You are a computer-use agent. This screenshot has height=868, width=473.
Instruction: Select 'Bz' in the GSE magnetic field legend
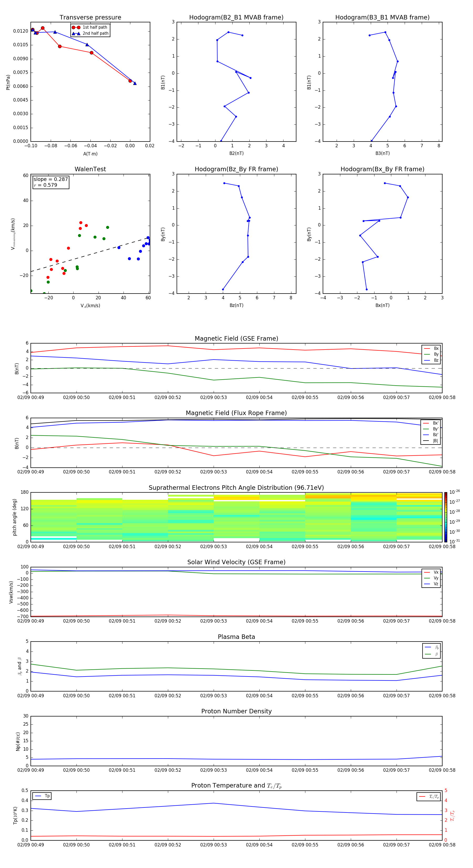coord(431,360)
